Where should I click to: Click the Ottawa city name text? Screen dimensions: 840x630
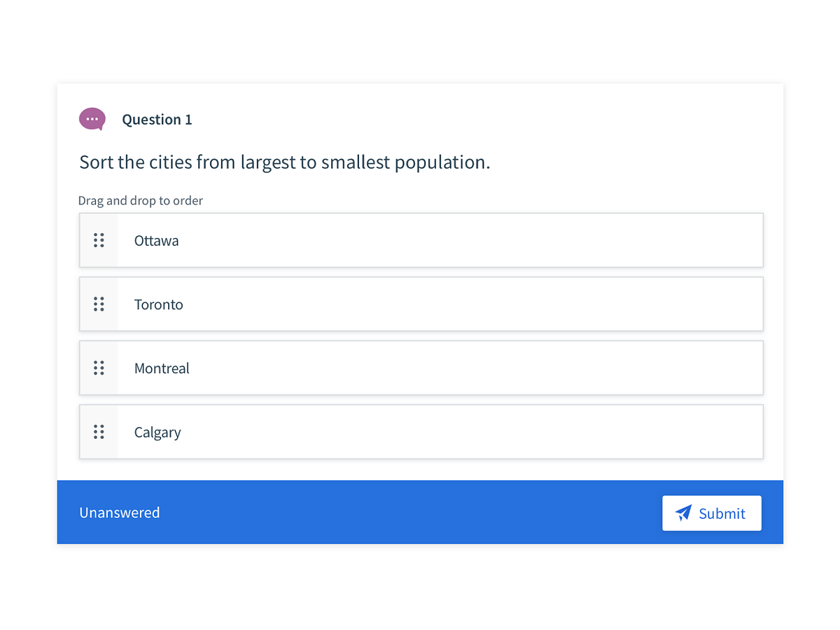(156, 240)
